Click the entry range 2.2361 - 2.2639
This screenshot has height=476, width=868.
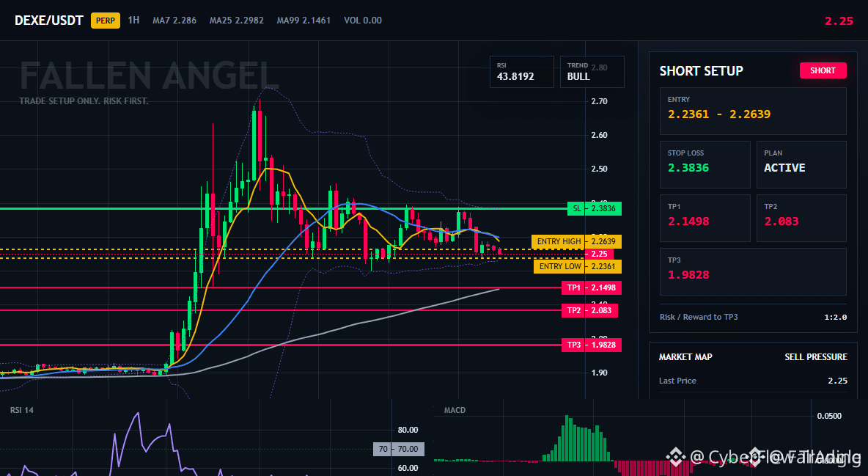pyautogui.click(x=718, y=114)
